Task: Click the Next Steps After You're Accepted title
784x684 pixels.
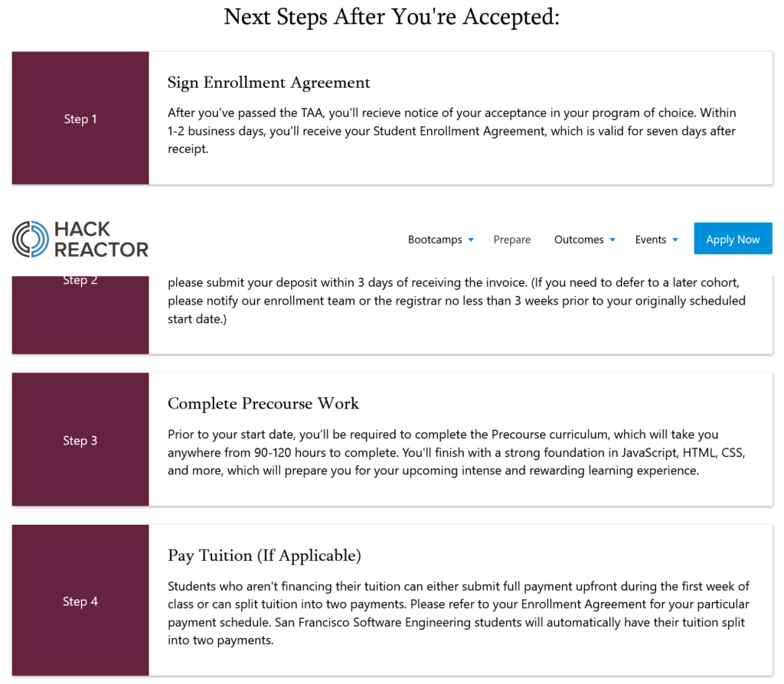Action: coord(392,17)
